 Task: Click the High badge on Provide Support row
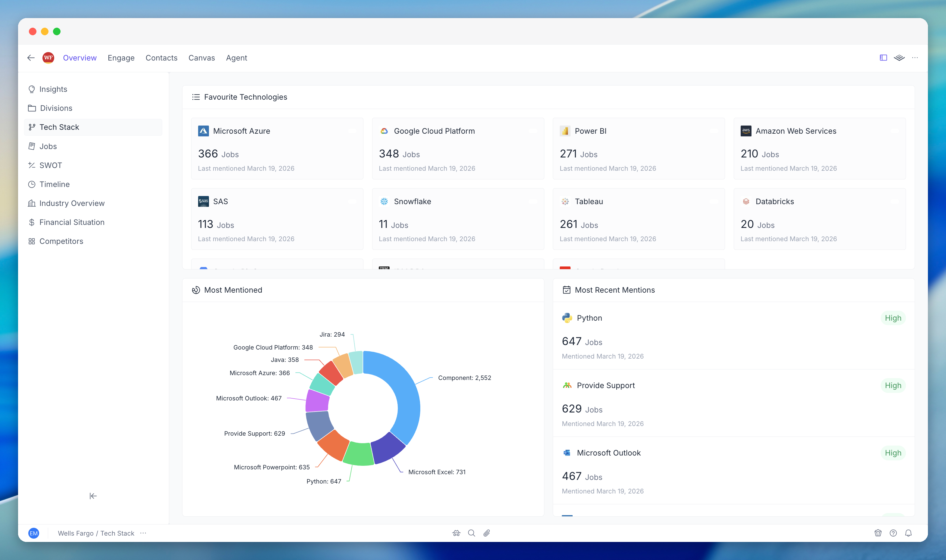point(893,385)
